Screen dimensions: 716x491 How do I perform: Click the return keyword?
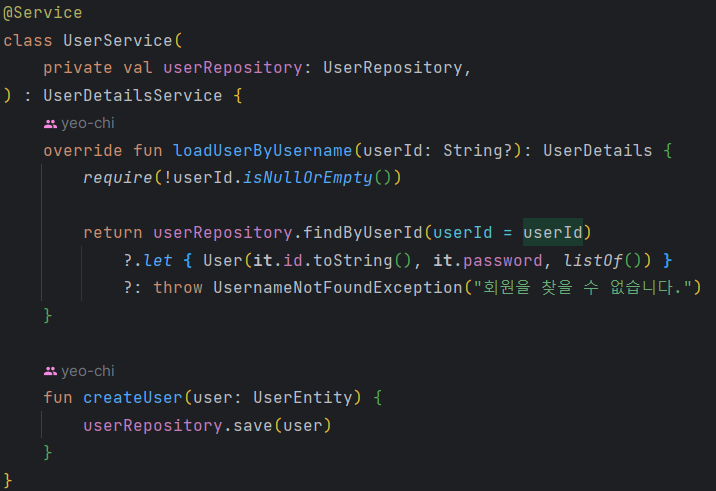[x=113, y=232]
